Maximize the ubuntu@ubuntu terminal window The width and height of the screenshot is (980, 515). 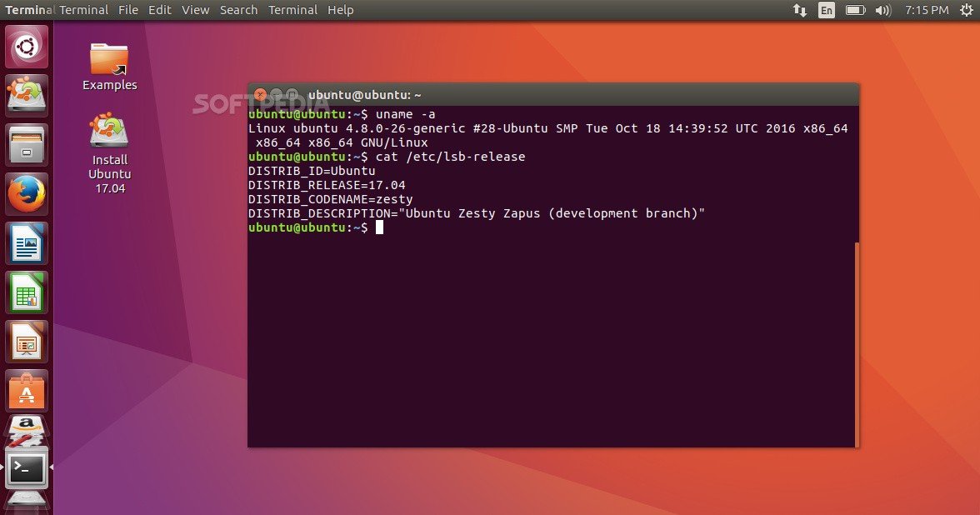(292, 95)
